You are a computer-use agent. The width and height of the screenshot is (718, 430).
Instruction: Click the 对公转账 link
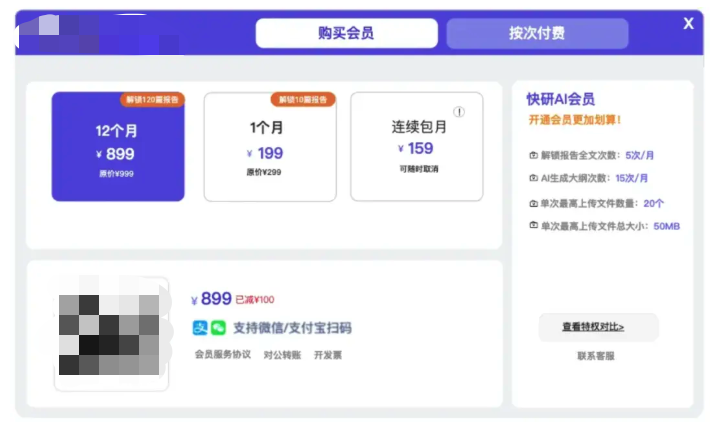282,355
